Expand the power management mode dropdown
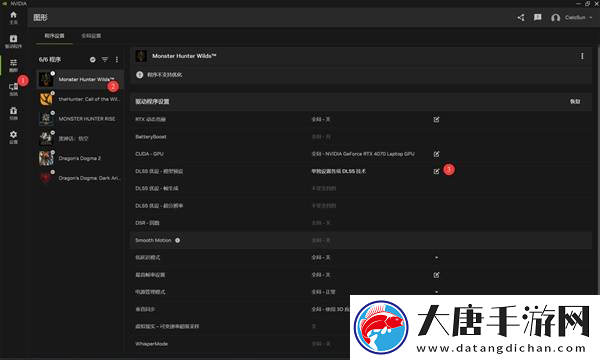The width and height of the screenshot is (600, 360). [x=436, y=292]
